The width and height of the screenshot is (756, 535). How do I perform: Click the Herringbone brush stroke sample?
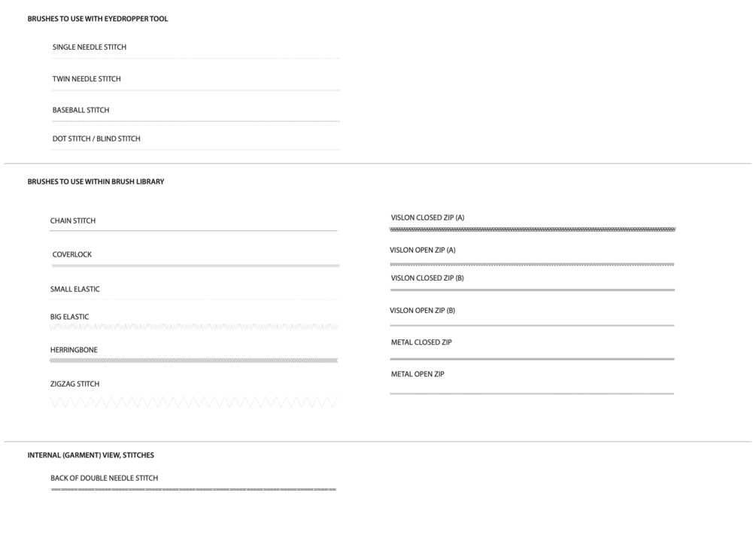(x=194, y=360)
